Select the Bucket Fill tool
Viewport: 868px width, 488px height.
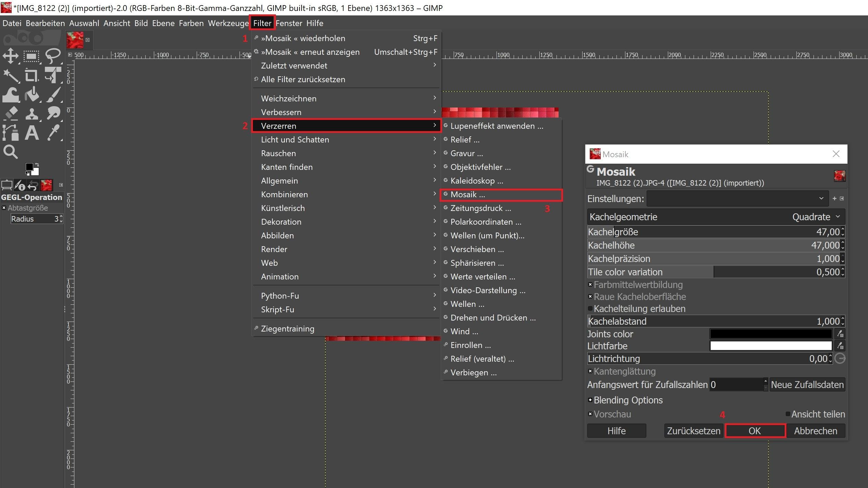tap(32, 95)
